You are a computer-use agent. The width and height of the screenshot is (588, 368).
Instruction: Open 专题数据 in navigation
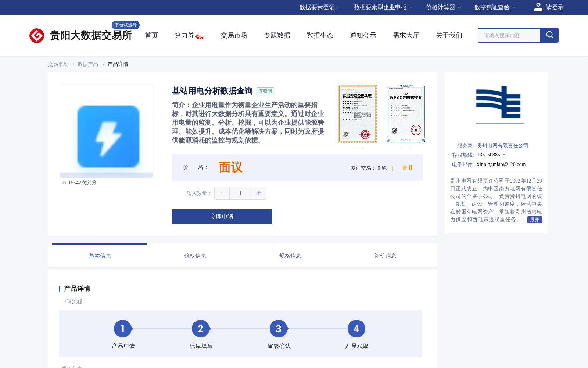(x=277, y=35)
